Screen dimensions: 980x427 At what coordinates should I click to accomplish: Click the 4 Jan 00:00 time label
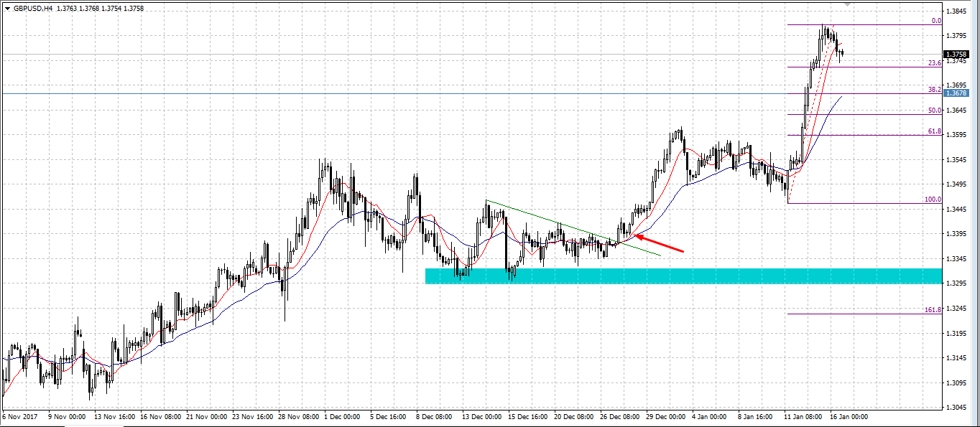click(x=711, y=416)
